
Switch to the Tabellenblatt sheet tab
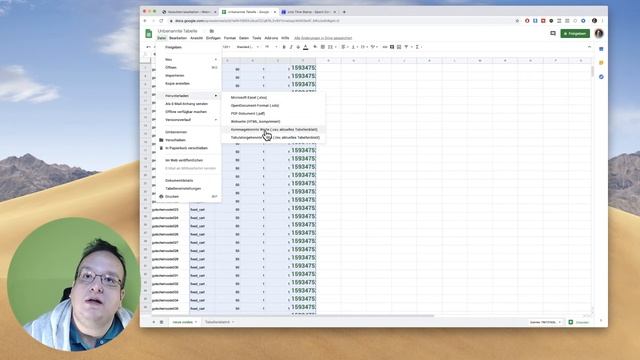point(219,322)
